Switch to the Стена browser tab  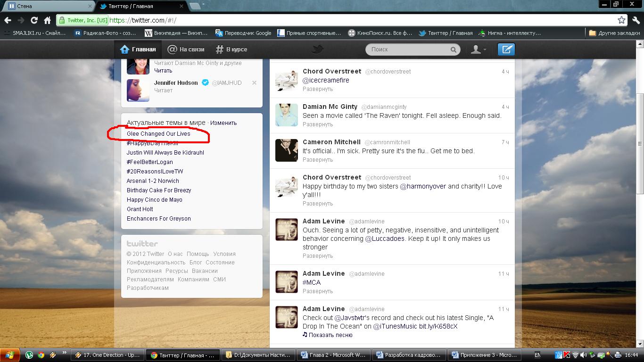(49, 7)
